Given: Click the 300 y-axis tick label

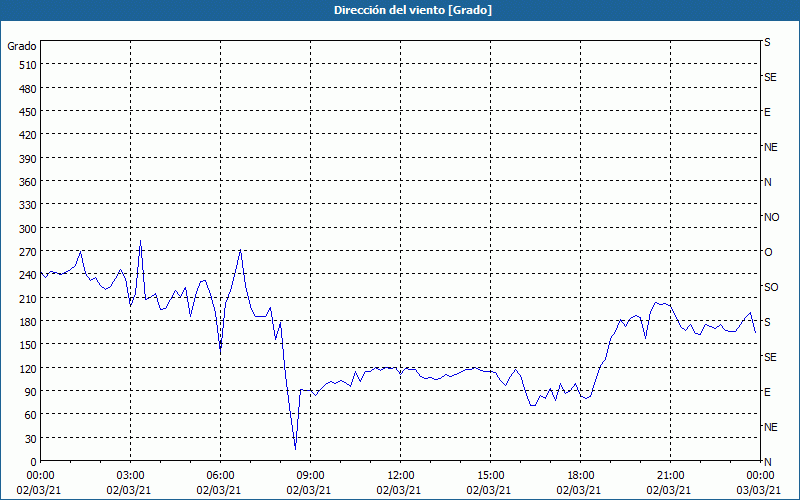Looking at the screenshot, I should point(28,229).
